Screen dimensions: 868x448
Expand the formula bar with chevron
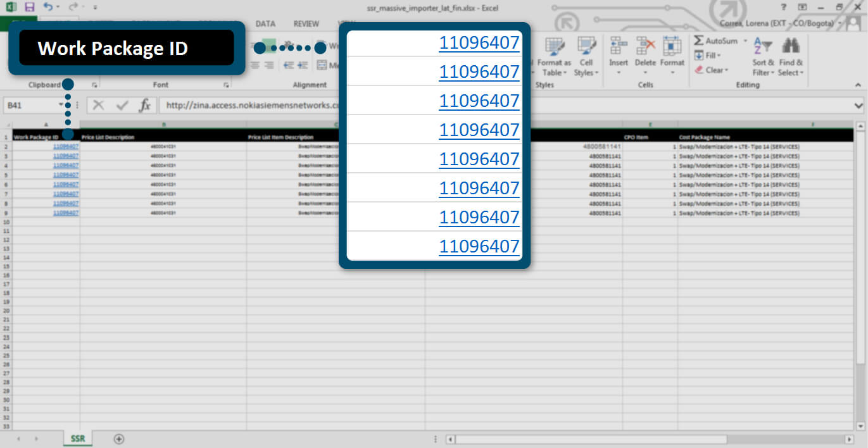click(x=859, y=105)
